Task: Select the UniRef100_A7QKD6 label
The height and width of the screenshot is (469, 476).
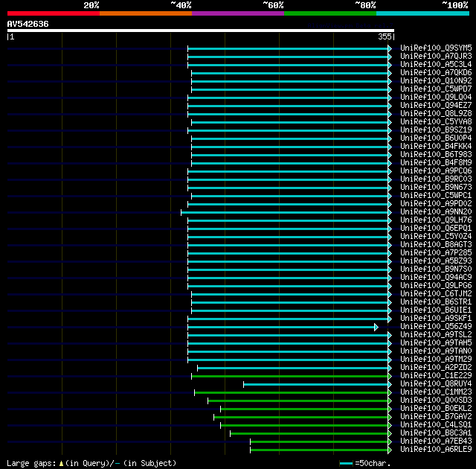Action: pyautogui.click(x=436, y=73)
